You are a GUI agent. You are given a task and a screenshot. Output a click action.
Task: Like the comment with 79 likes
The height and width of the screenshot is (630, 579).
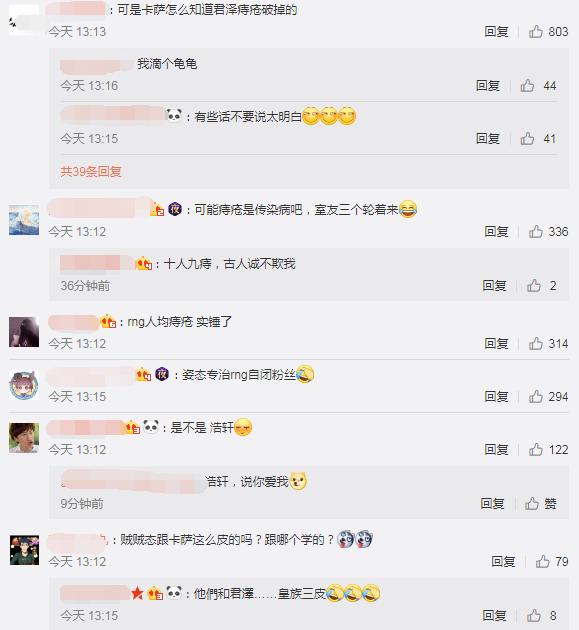coord(542,561)
